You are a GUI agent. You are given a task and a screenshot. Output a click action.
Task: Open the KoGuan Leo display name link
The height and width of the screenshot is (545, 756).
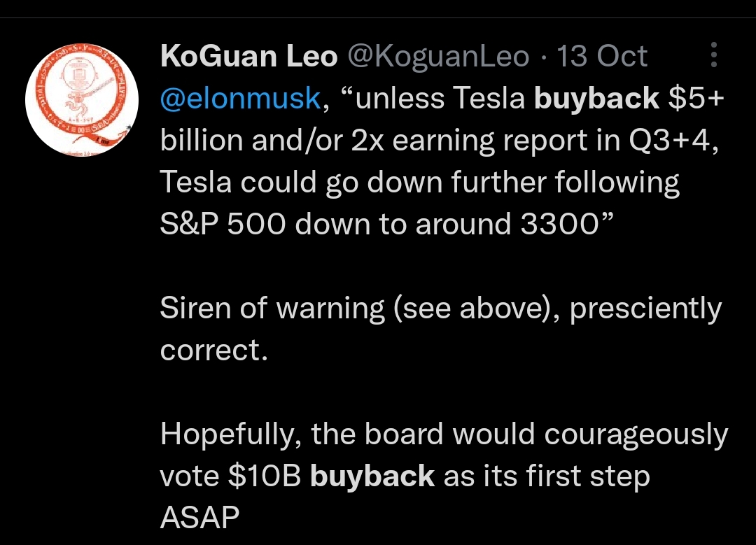click(x=248, y=57)
